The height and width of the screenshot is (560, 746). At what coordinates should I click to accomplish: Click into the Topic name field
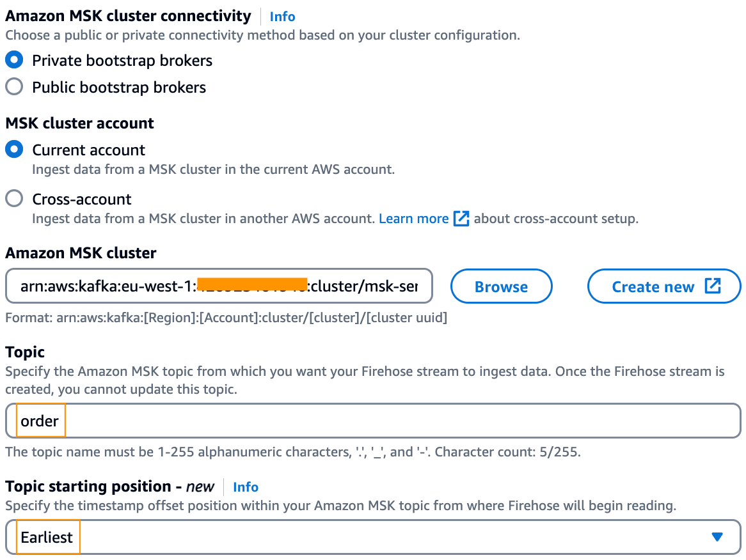point(384,421)
